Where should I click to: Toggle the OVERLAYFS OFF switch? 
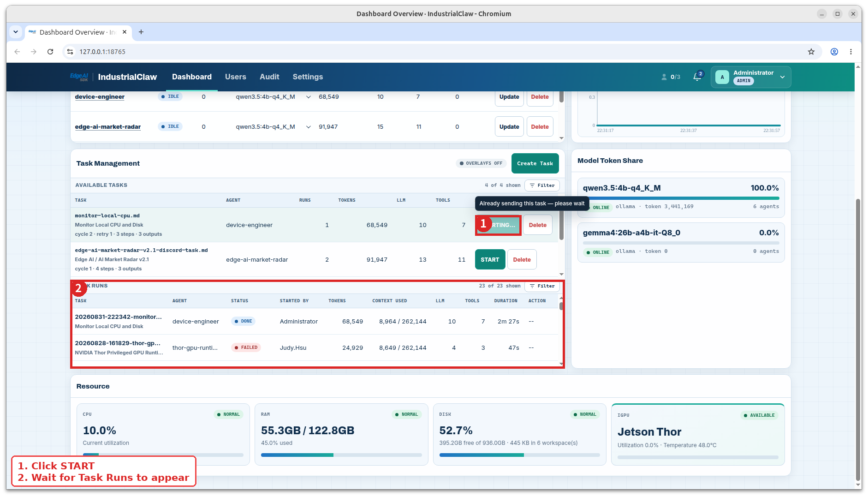tap(481, 163)
